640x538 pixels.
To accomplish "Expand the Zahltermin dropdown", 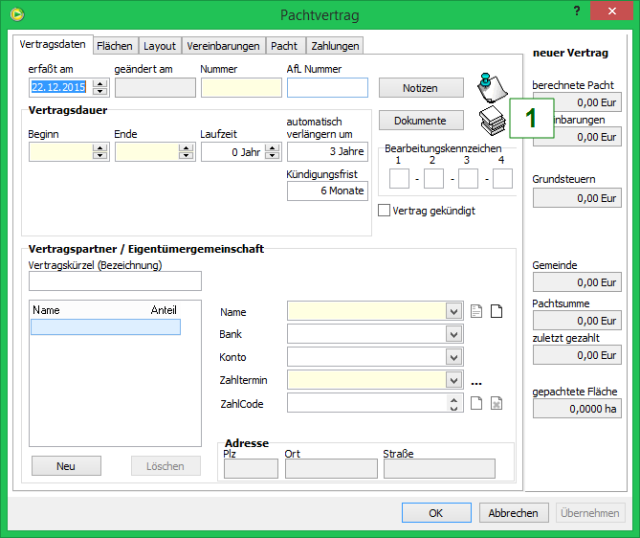I will pos(455,380).
